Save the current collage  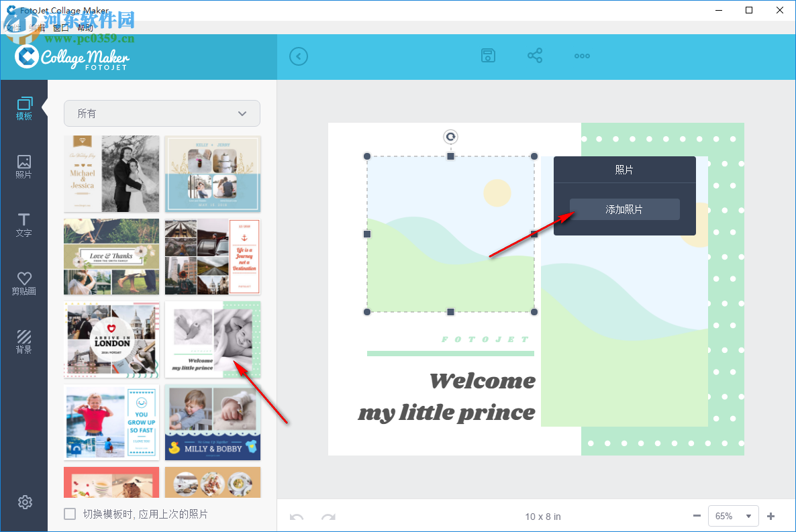click(x=488, y=56)
